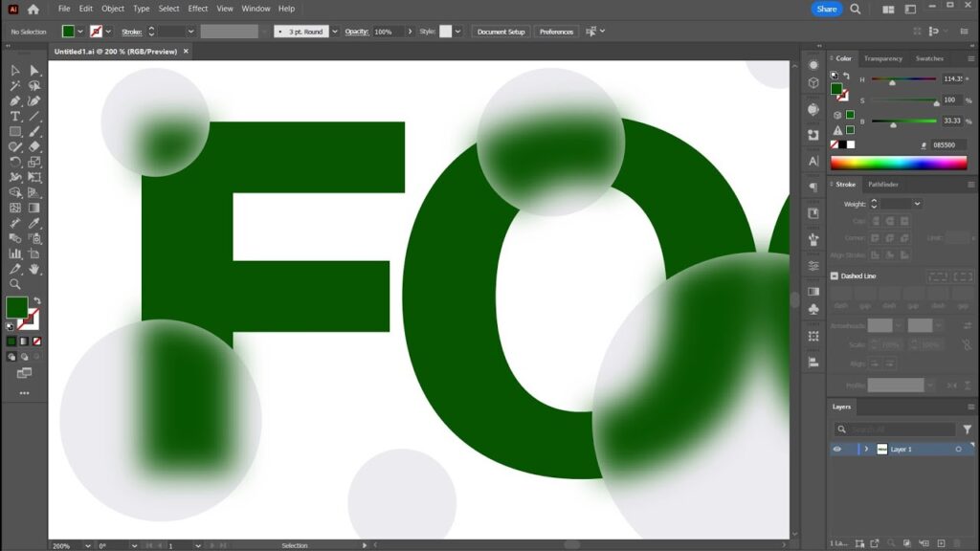The image size is (980, 551).
Task: Select the Lasso tool
Action: coord(34,85)
